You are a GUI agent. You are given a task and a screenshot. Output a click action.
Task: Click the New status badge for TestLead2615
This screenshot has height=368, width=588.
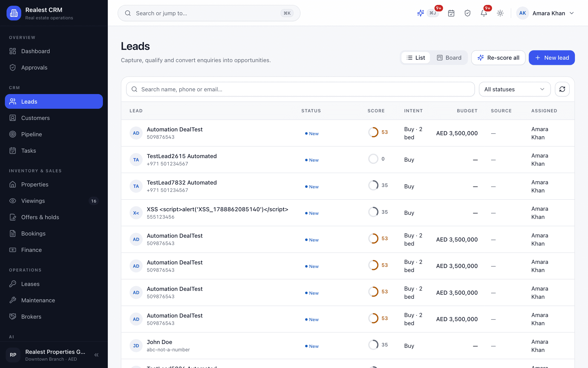point(312,160)
